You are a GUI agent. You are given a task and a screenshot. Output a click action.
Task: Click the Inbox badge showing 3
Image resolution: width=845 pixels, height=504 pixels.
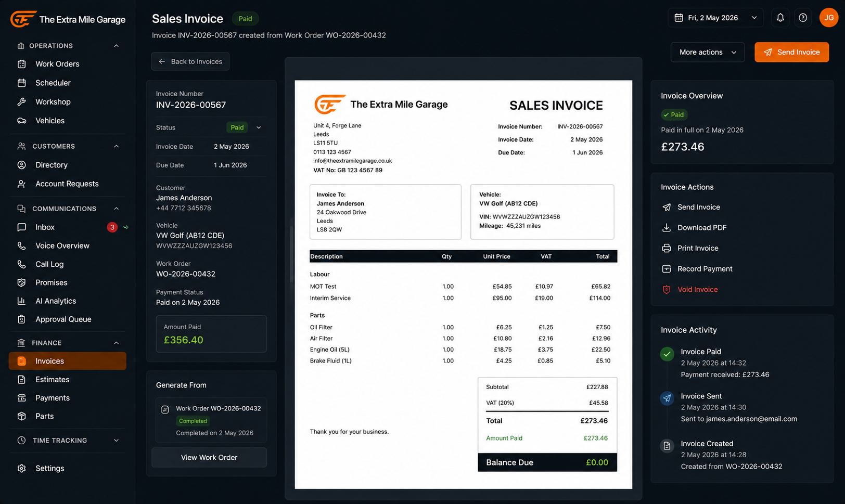tap(112, 227)
